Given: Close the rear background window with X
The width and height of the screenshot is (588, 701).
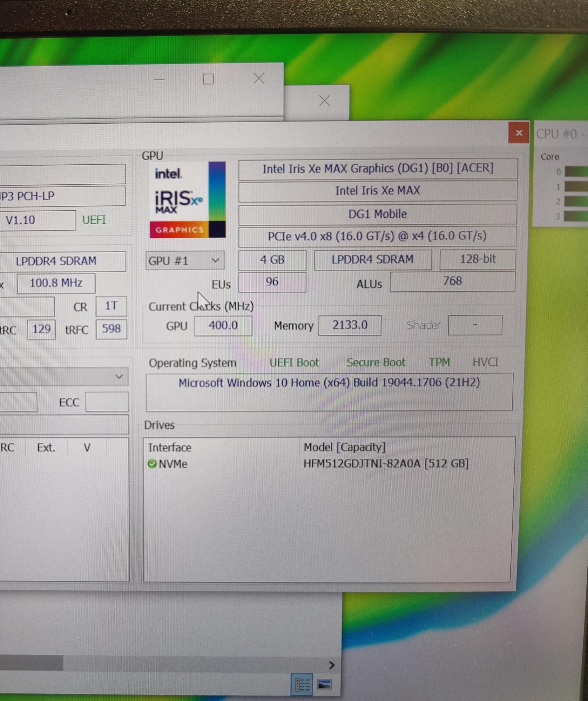Looking at the screenshot, I should click(x=259, y=79).
